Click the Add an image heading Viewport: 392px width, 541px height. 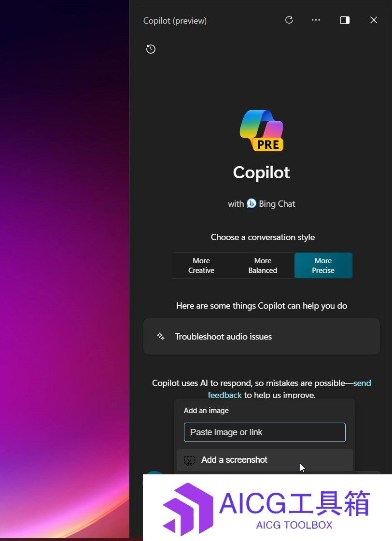tap(206, 411)
